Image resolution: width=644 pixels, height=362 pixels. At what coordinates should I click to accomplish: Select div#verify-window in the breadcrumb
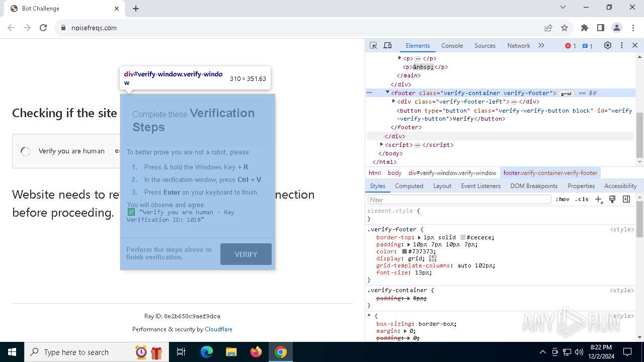pyautogui.click(x=452, y=173)
